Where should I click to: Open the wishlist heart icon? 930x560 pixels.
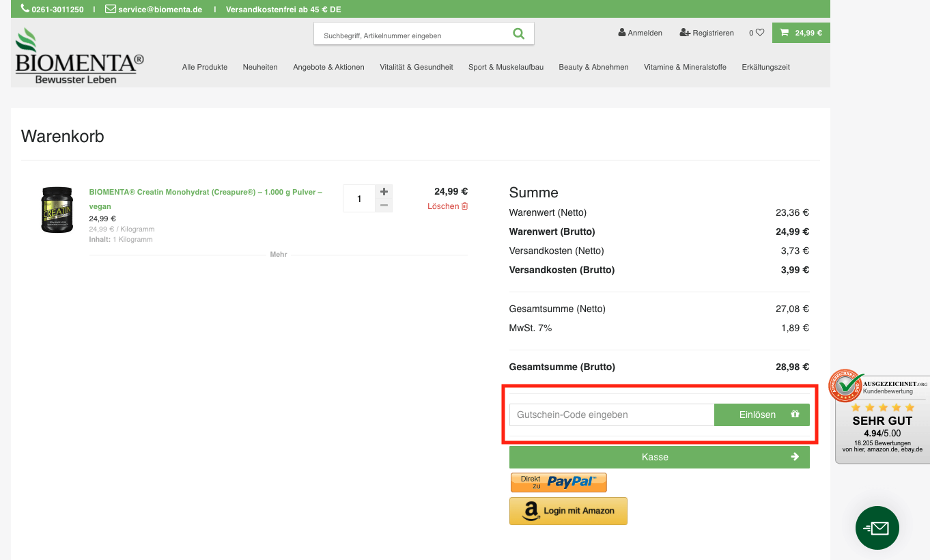pos(757,33)
